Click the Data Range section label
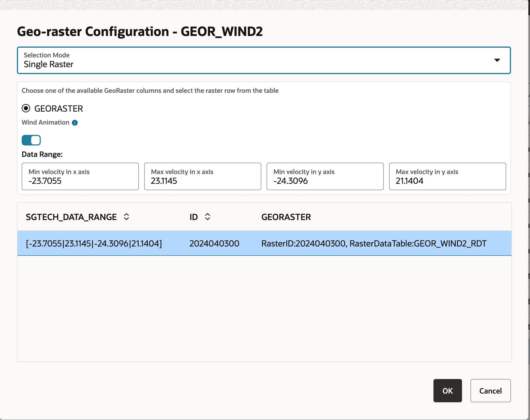Viewport: 530px width, 420px height. (42, 154)
